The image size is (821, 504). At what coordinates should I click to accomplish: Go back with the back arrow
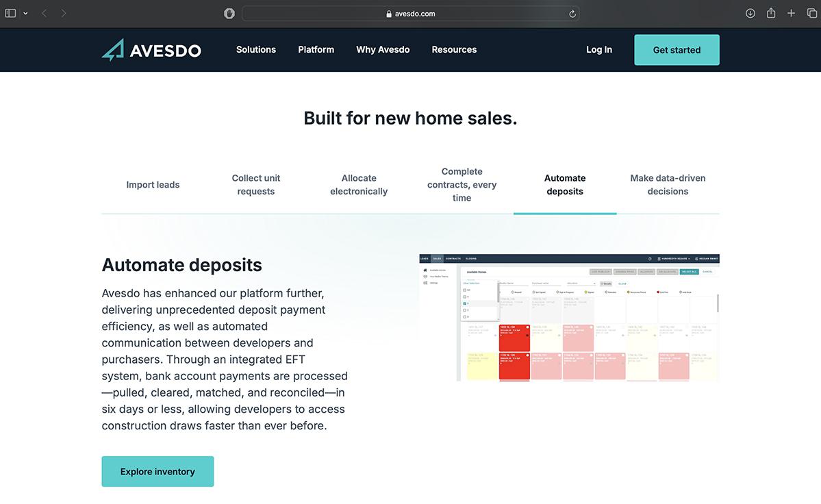[45, 13]
